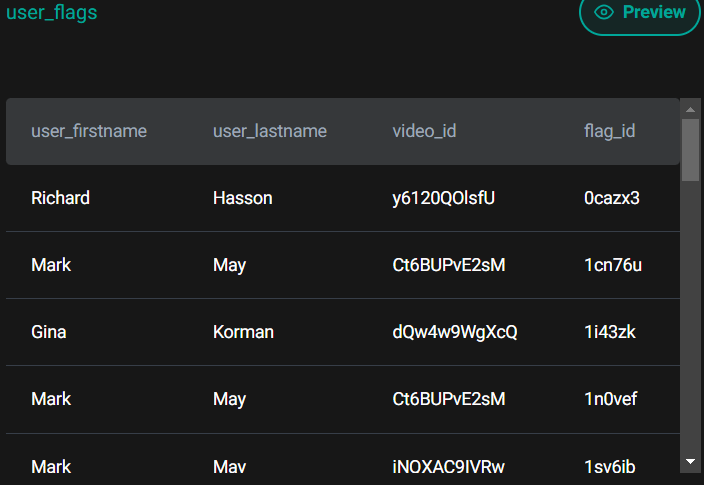Click the scrollbar down arrow
The image size is (704, 485).
(x=690, y=461)
